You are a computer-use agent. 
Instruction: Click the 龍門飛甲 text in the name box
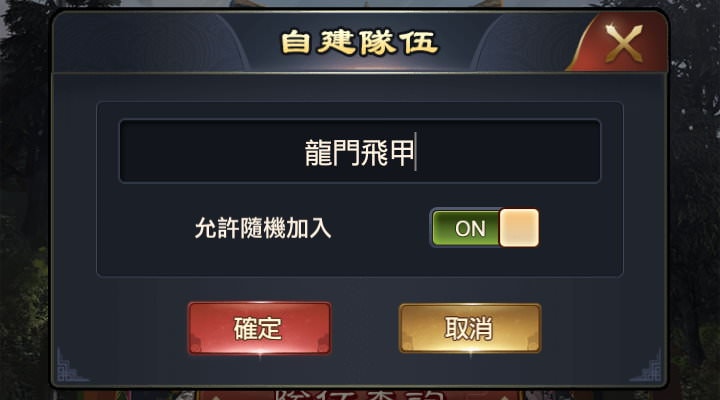(359, 152)
